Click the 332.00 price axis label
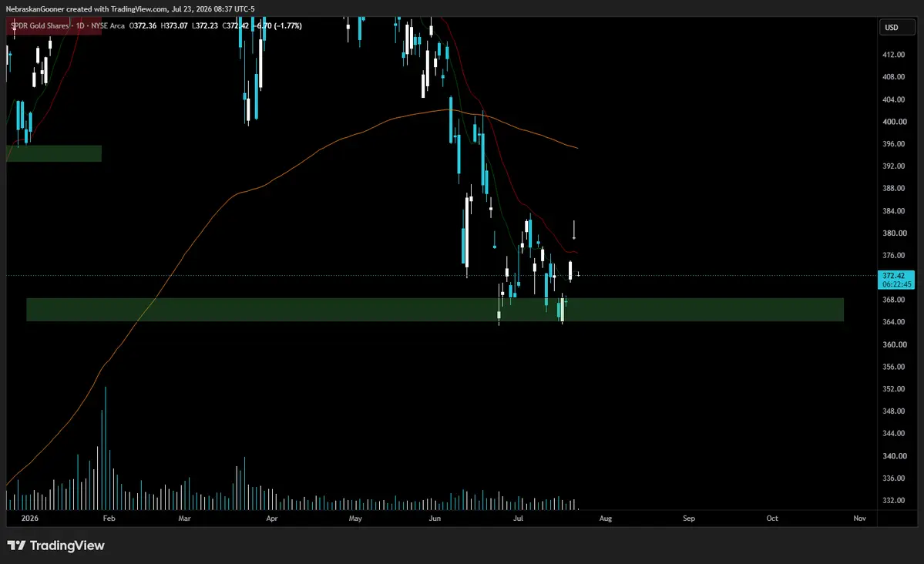Screen dimensions: 924x564 893,500
